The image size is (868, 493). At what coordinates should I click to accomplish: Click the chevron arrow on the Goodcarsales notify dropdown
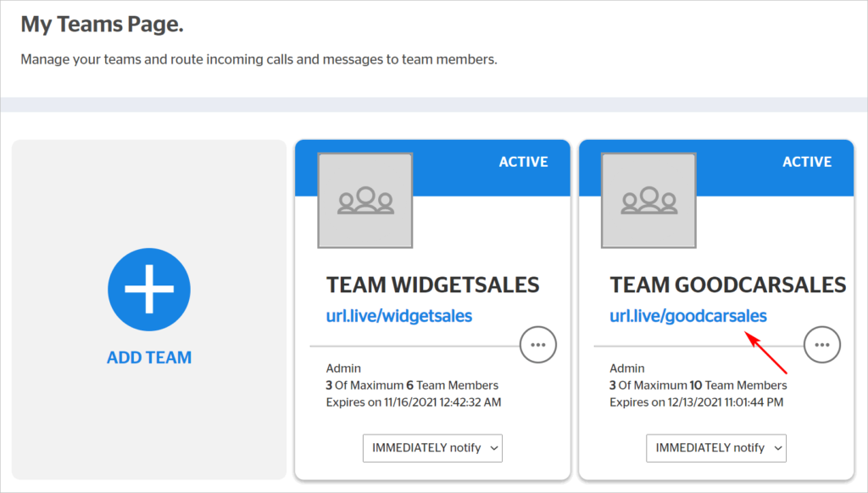click(778, 449)
